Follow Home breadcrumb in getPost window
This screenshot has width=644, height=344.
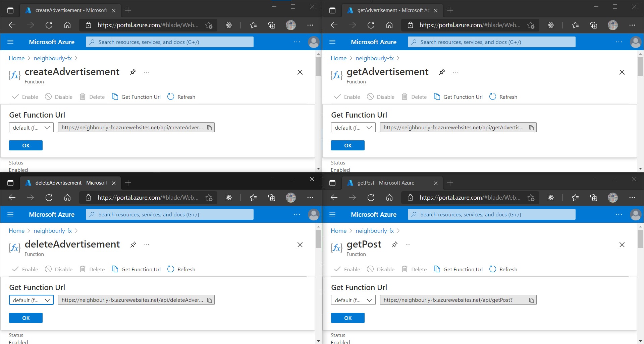click(338, 231)
